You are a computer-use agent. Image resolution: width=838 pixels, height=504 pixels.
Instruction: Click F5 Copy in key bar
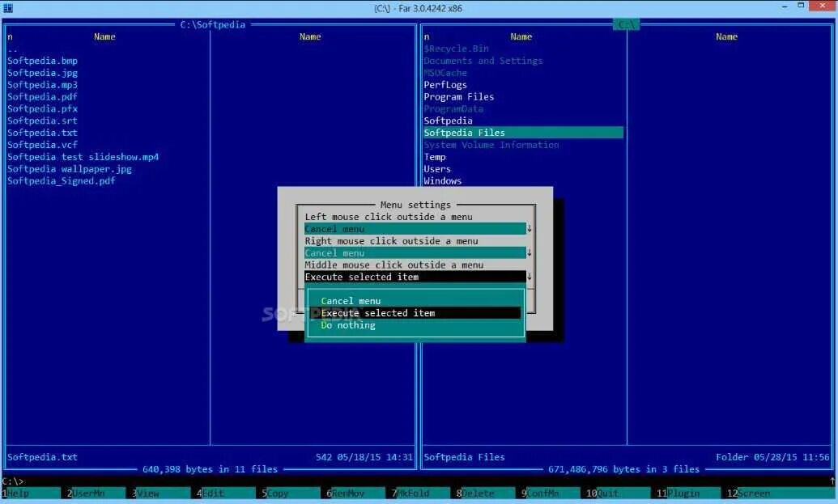pyautogui.click(x=290, y=493)
